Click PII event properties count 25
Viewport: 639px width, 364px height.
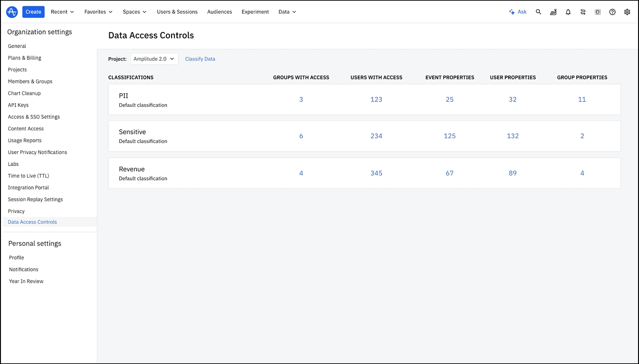tap(450, 100)
